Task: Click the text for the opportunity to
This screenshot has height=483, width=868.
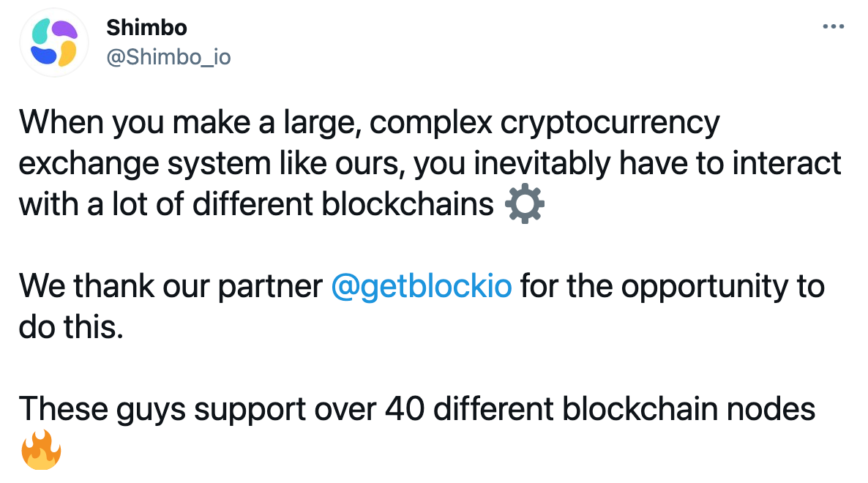Action: 672,286
